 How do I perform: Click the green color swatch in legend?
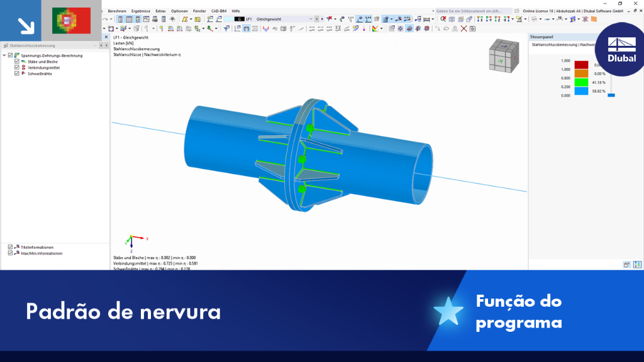pos(581,82)
